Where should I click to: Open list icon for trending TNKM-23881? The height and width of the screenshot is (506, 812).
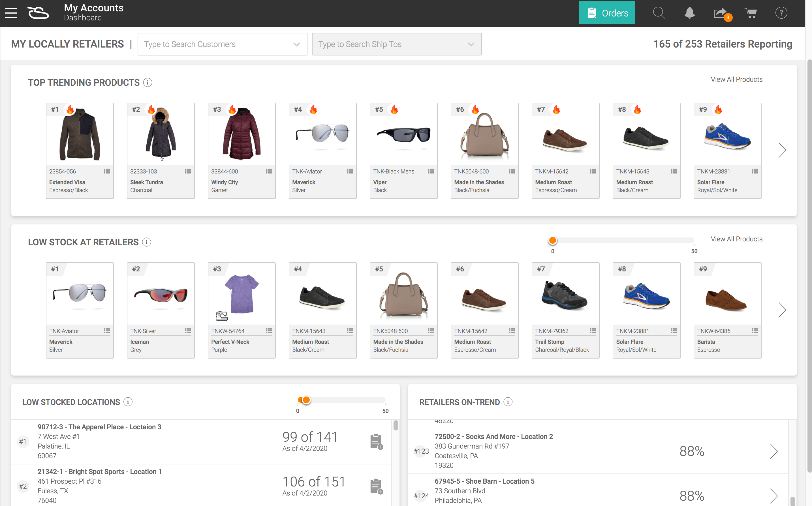click(755, 171)
